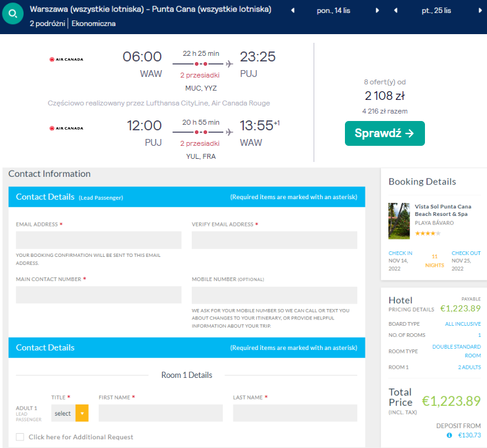The width and height of the screenshot is (487, 448).
Task: Click the hotel name Vista Sol Punta Cana
Action: [x=443, y=210]
